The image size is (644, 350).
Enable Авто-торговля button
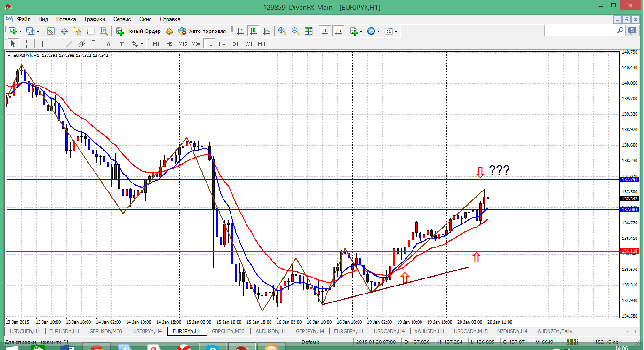pyautogui.click(x=202, y=31)
